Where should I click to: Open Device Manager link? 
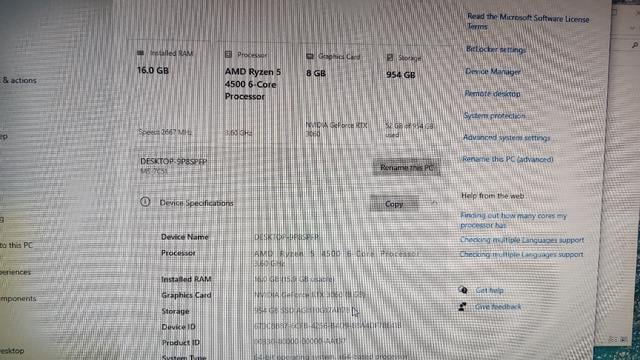(x=493, y=71)
